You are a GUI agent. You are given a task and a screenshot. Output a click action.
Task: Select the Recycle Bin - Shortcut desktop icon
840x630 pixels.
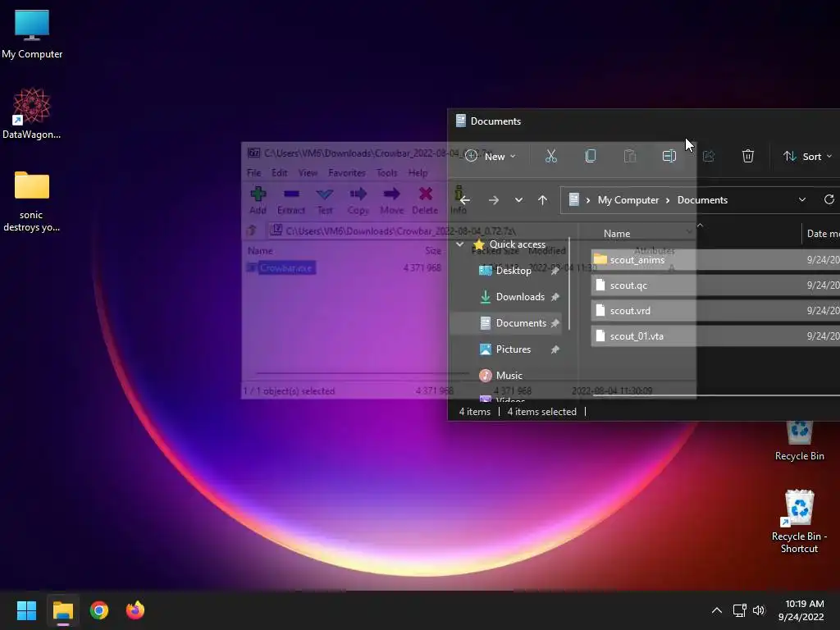[x=799, y=522]
